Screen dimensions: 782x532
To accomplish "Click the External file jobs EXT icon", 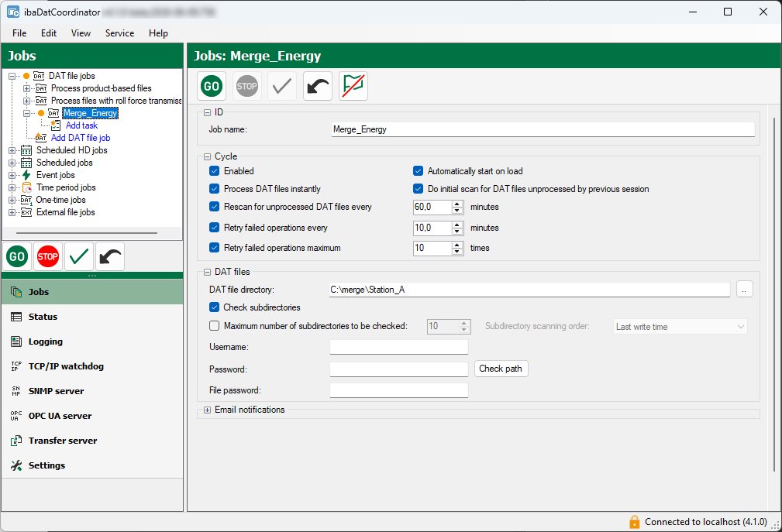I will 26,212.
